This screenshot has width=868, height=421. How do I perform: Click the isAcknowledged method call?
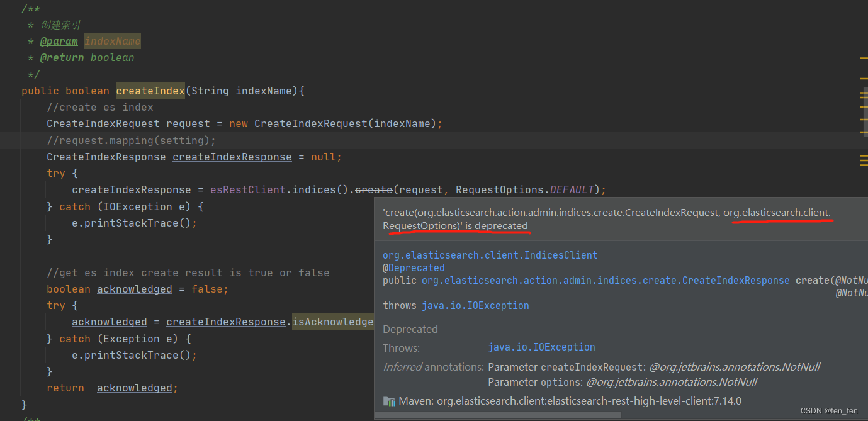332,322
